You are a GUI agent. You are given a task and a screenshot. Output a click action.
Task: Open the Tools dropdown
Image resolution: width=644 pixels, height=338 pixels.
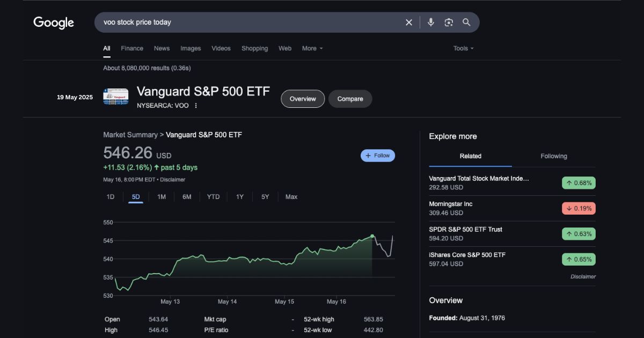pyautogui.click(x=463, y=48)
